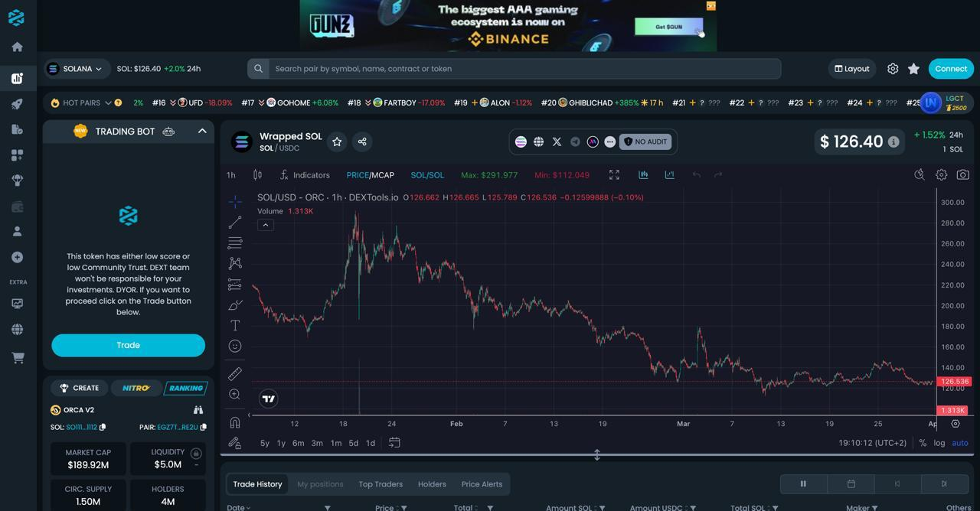Image resolution: width=980 pixels, height=511 pixels.
Task: Click the share icon beside Wrapped SOL
Action: [361, 142]
